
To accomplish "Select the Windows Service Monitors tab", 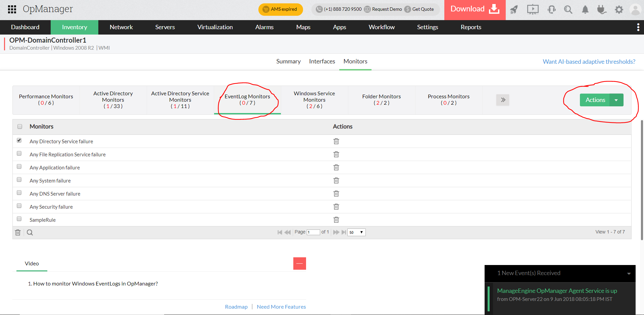I will [314, 100].
